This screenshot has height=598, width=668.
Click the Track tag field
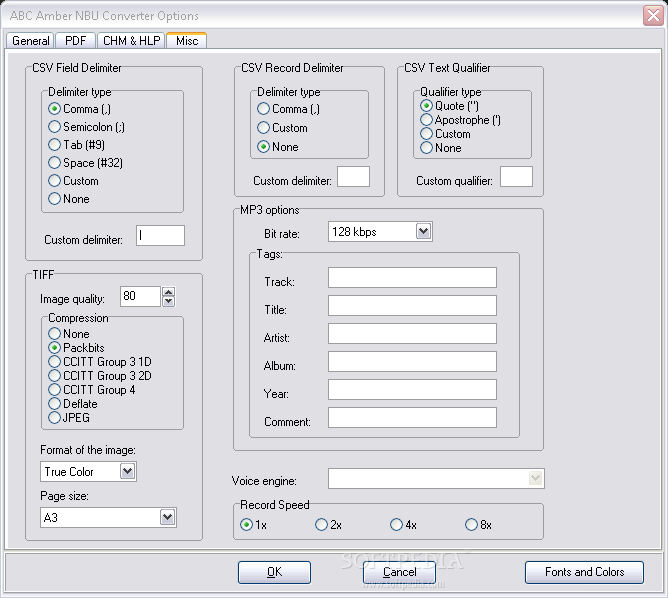(412, 278)
